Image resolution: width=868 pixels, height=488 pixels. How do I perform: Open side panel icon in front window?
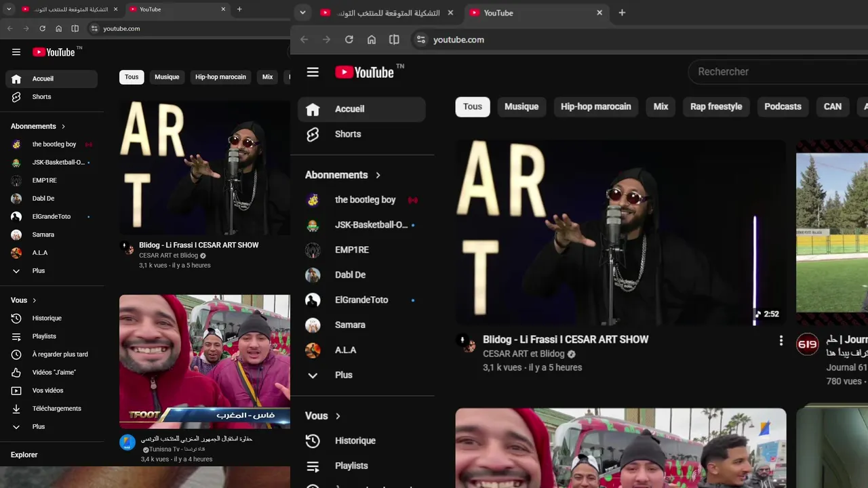[x=394, y=39]
